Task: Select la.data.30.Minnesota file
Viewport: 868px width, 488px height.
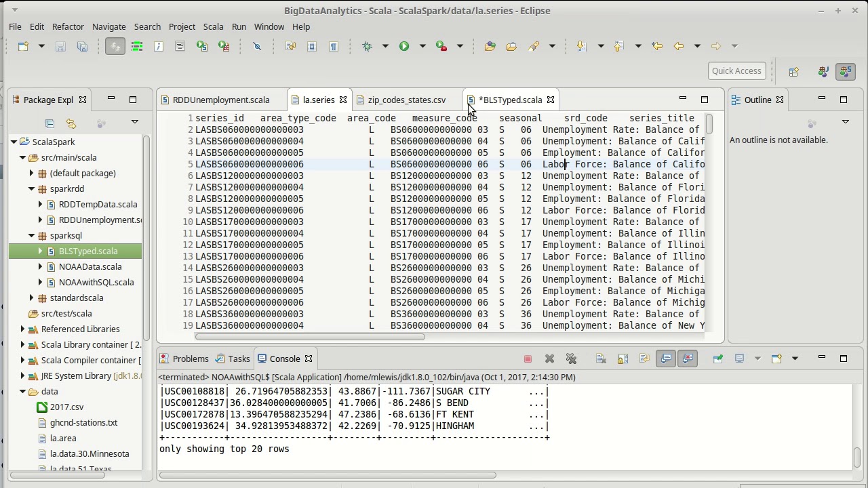Action: [x=90, y=453]
